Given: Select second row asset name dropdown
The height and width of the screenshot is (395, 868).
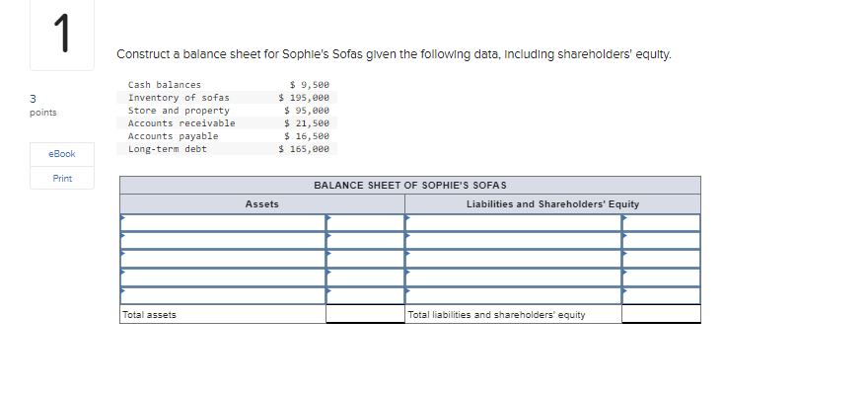Looking at the screenshot, I should 223,241.
